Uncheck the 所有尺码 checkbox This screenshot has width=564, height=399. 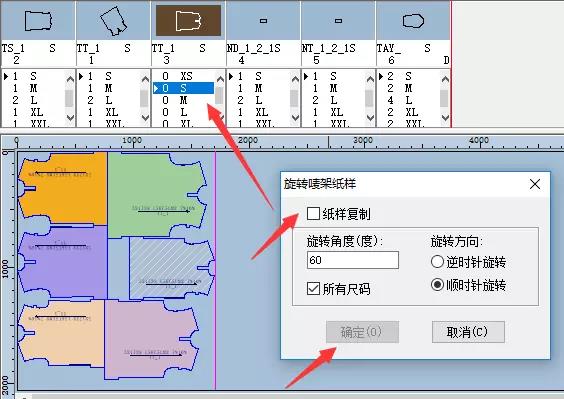click(313, 288)
